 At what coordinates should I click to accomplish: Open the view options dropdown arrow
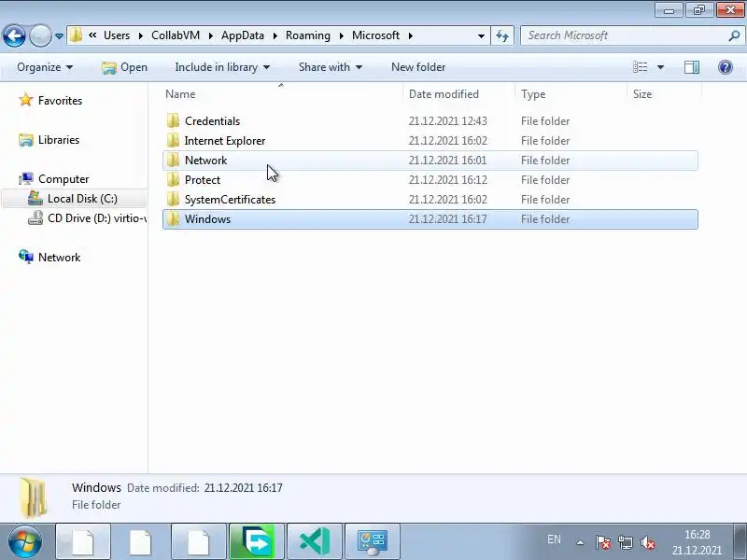(660, 67)
